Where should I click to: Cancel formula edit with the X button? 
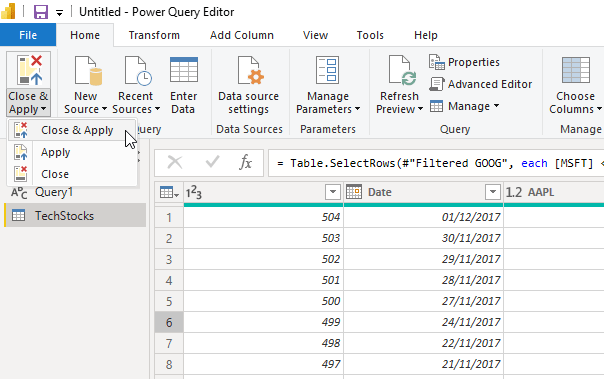coord(175,163)
